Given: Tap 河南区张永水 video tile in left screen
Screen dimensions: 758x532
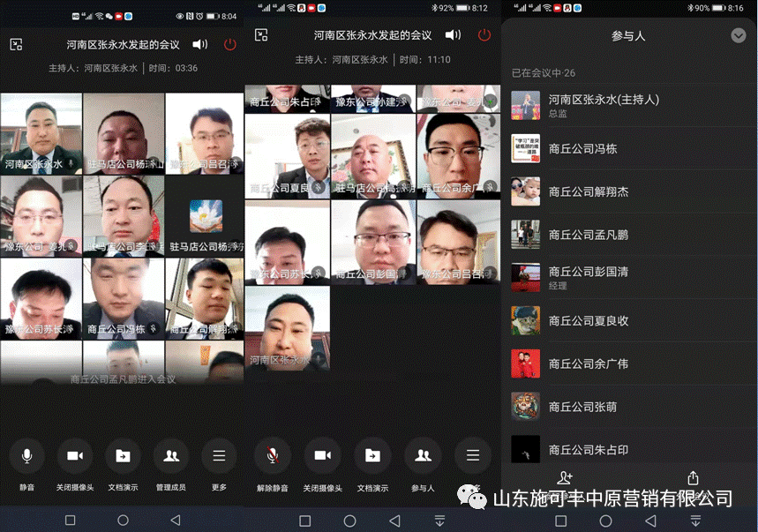Looking at the screenshot, I should pyautogui.click(x=41, y=133).
